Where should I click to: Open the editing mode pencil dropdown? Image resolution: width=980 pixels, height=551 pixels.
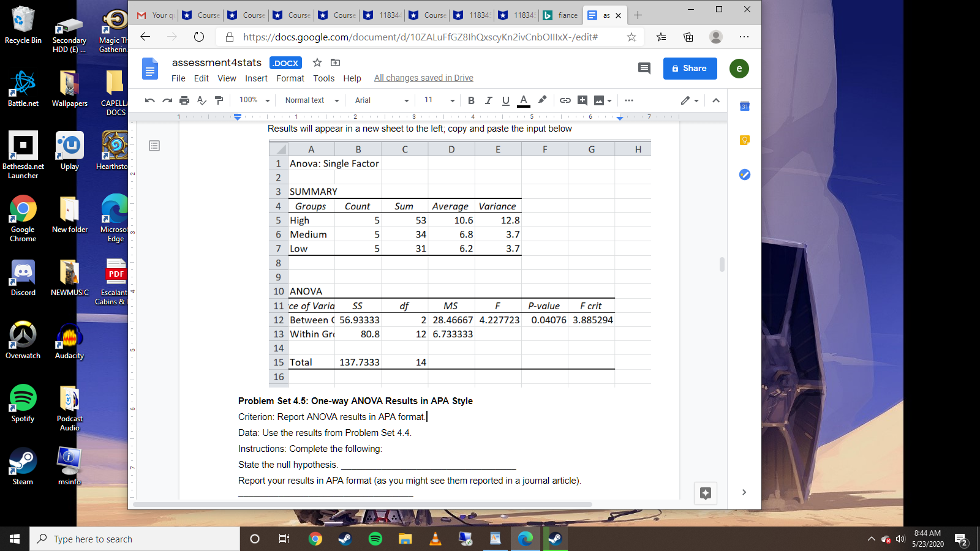pyautogui.click(x=690, y=100)
